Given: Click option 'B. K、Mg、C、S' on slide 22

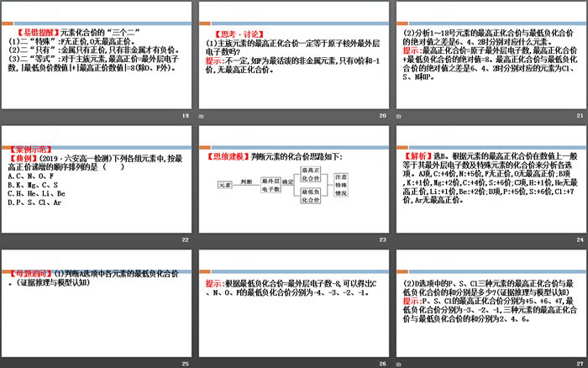Looking at the screenshot, I should 33,185.
